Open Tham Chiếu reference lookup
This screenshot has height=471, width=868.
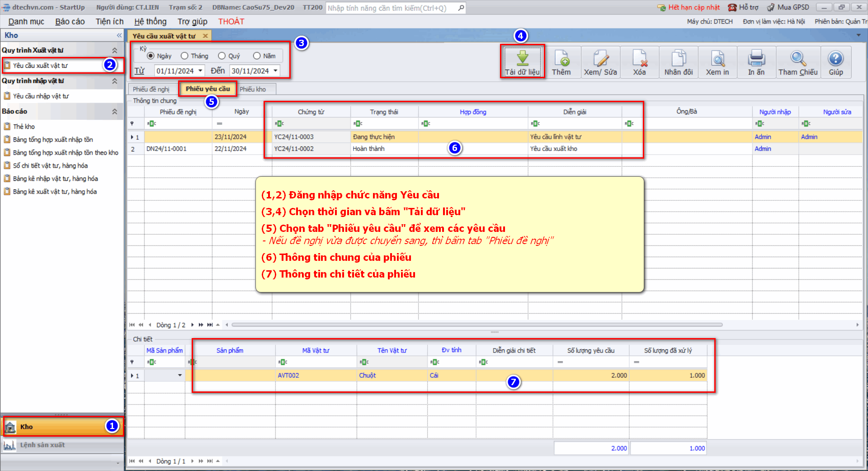click(x=798, y=58)
